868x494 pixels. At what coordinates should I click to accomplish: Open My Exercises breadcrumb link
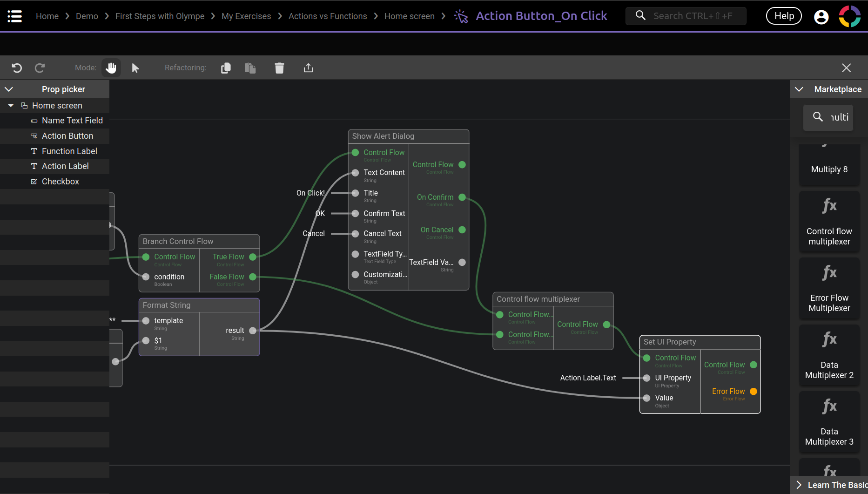click(246, 16)
